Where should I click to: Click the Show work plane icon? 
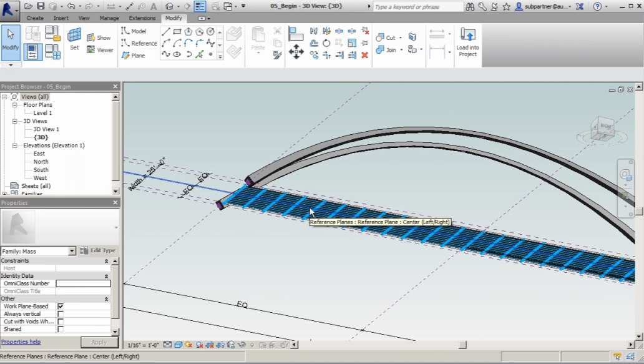click(99, 38)
